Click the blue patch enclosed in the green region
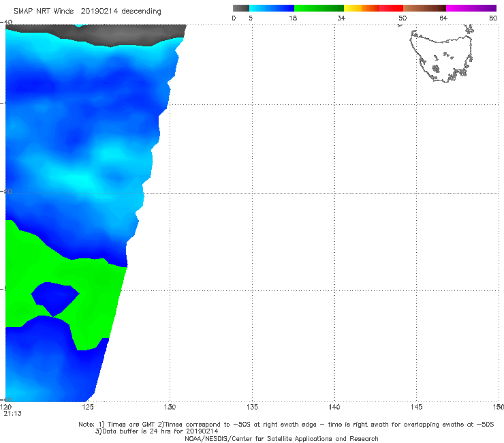Viewport: 504px width, 443px height. [55, 299]
